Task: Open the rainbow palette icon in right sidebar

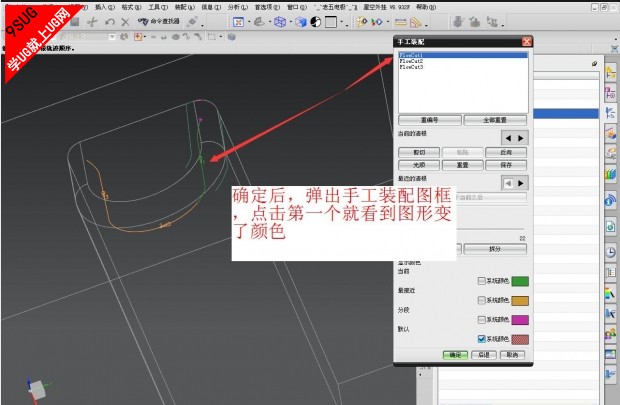Action: coord(610,293)
